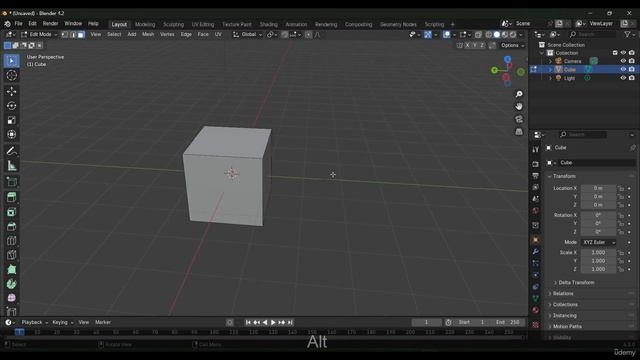Enable vertex select mode

64,35
